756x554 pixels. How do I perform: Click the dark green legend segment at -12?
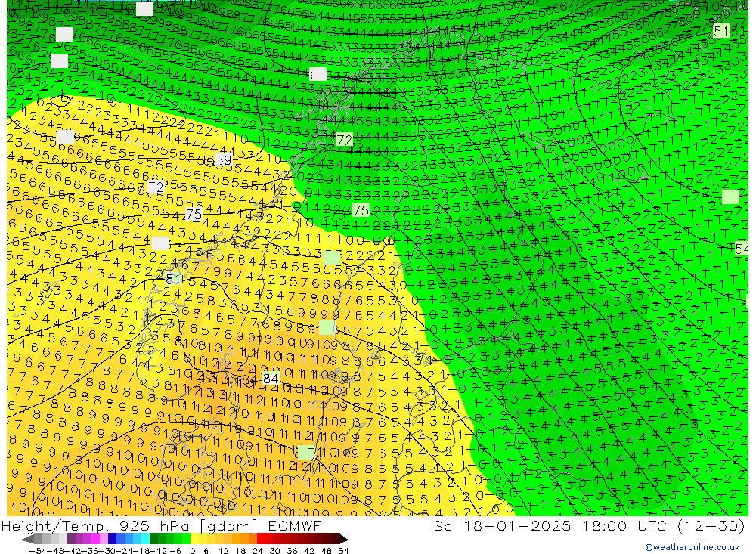coord(153,539)
